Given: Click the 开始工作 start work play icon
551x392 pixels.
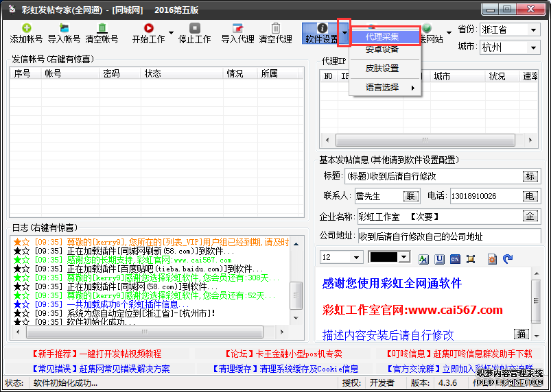Looking at the screenshot, I should point(149,28).
